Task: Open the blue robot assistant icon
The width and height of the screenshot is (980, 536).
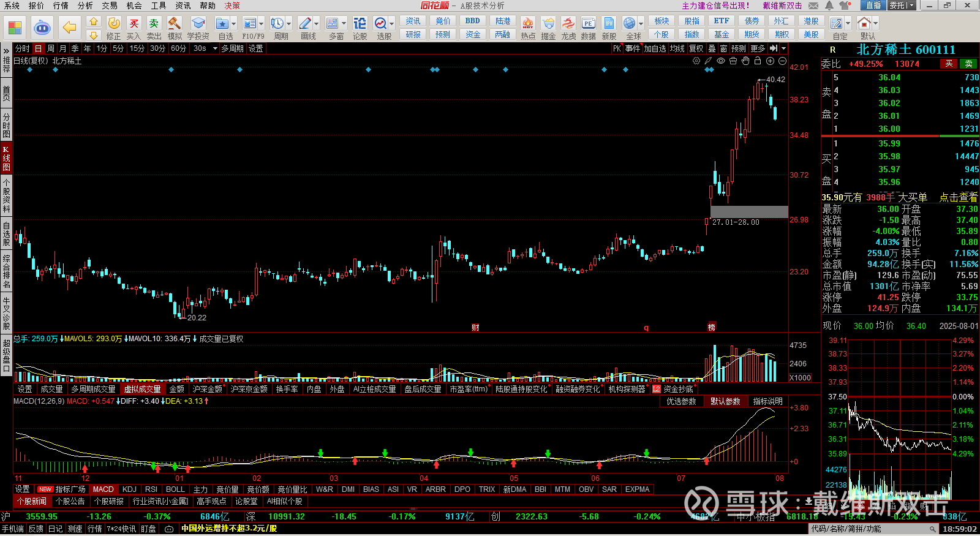Action: [42, 28]
